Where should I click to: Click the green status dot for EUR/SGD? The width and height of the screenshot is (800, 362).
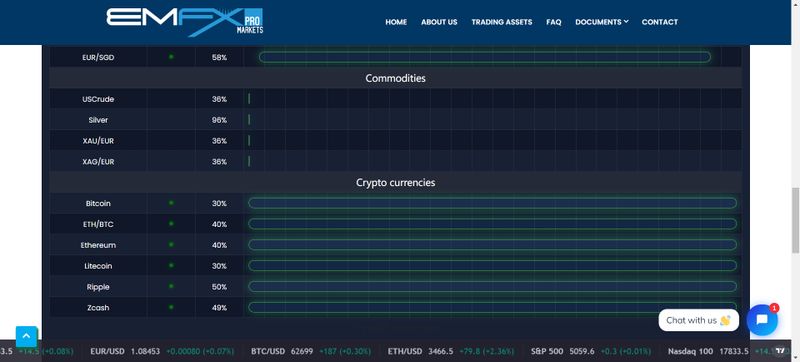click(171, 57)
